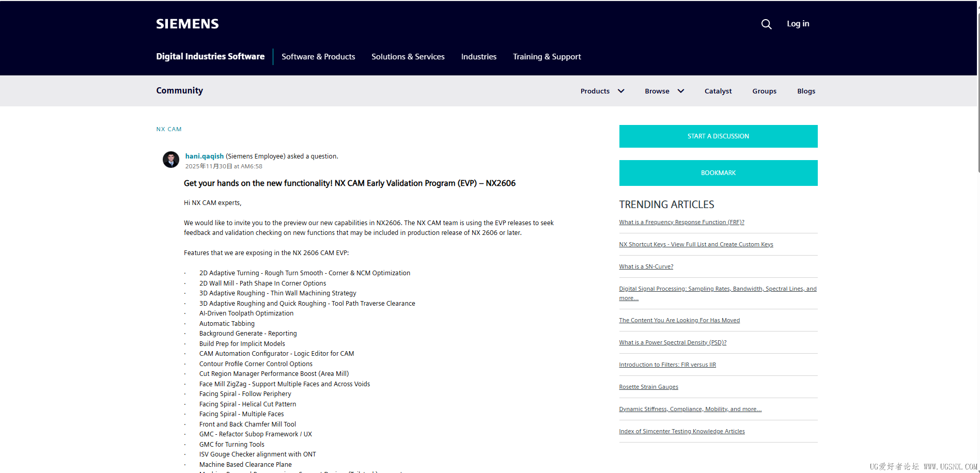Select '2D Wall Mill - Path Shape In Corner Options'
Screen dimensions: 980x473
[263, 283]
